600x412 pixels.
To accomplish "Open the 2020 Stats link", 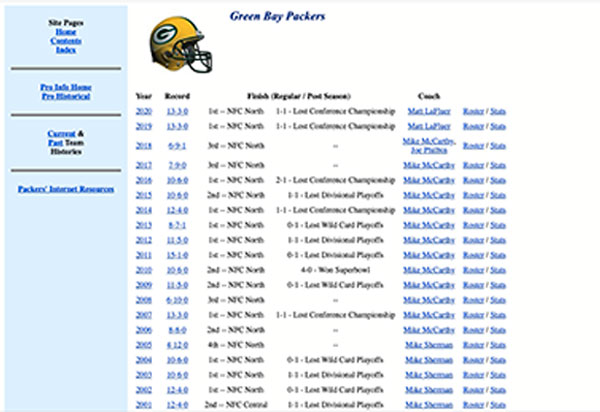I will (x=498, y=111).
